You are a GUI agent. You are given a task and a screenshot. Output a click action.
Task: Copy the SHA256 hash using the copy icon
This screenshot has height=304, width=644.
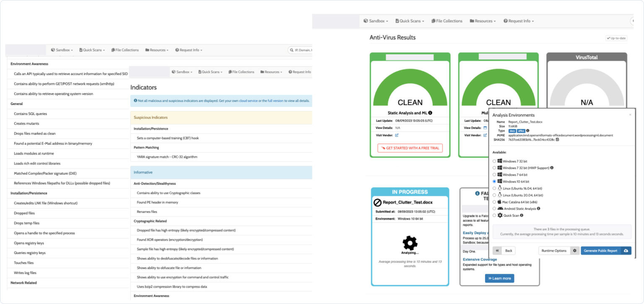coord(557,140)
